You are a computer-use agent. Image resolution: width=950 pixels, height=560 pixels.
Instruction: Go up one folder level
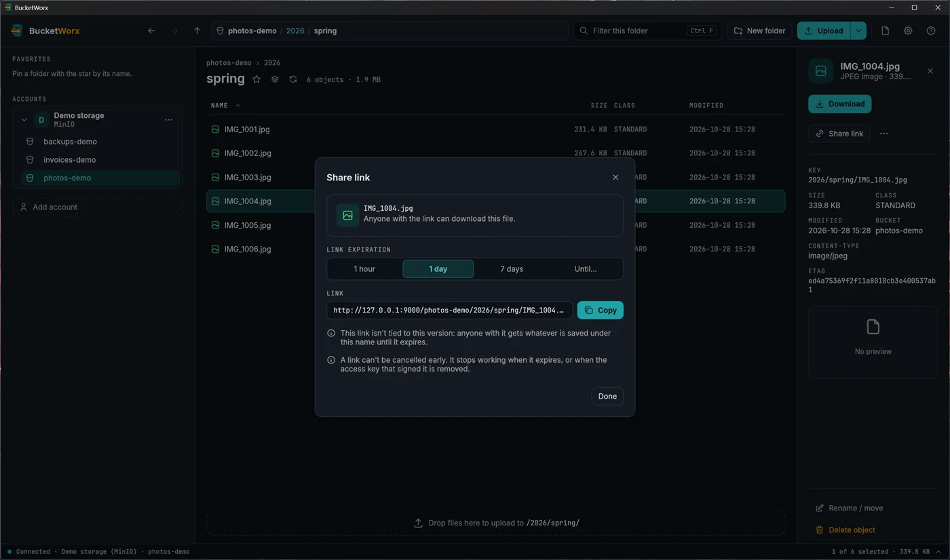(x=197, y=31)
